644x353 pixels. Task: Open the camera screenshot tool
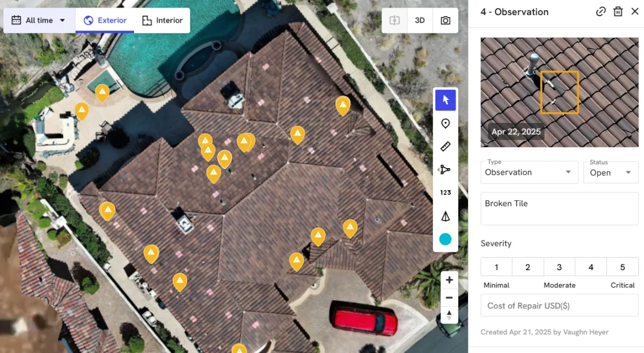(445, 20)
